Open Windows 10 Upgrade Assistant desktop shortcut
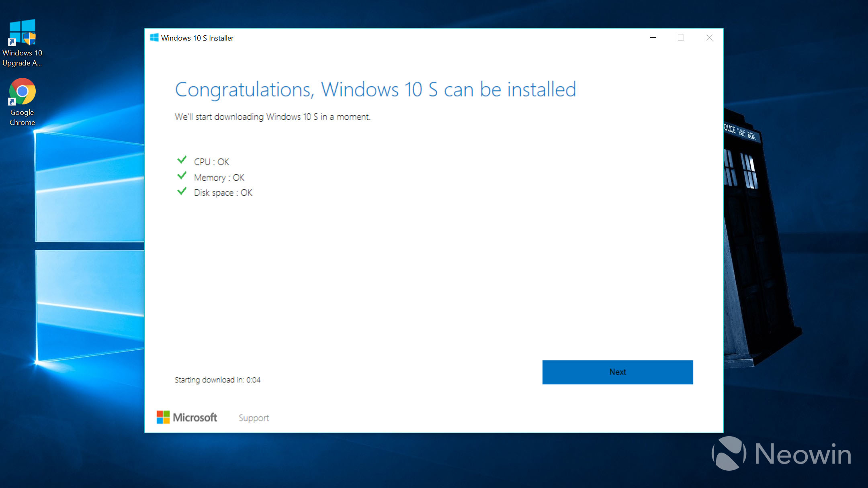868x488 pixels. 22,33
